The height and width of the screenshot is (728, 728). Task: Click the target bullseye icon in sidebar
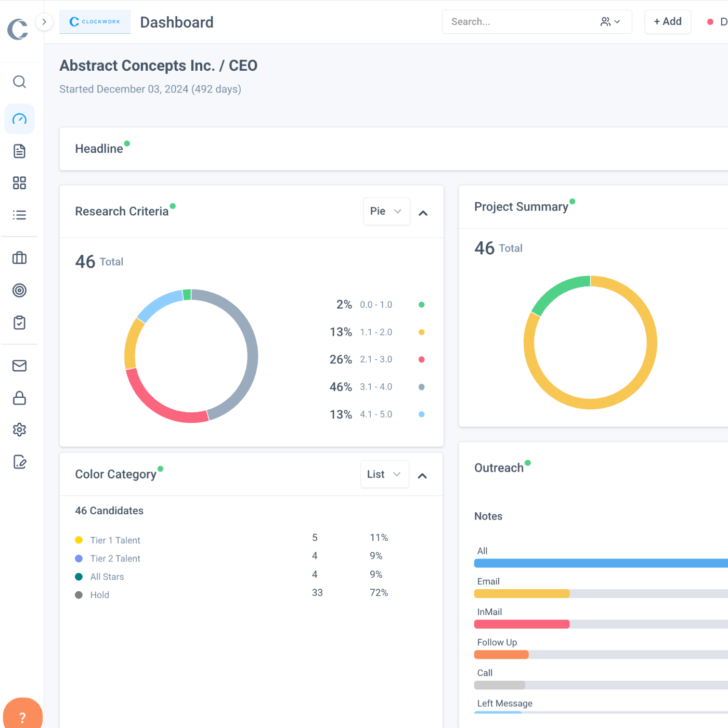click(19, 290)
